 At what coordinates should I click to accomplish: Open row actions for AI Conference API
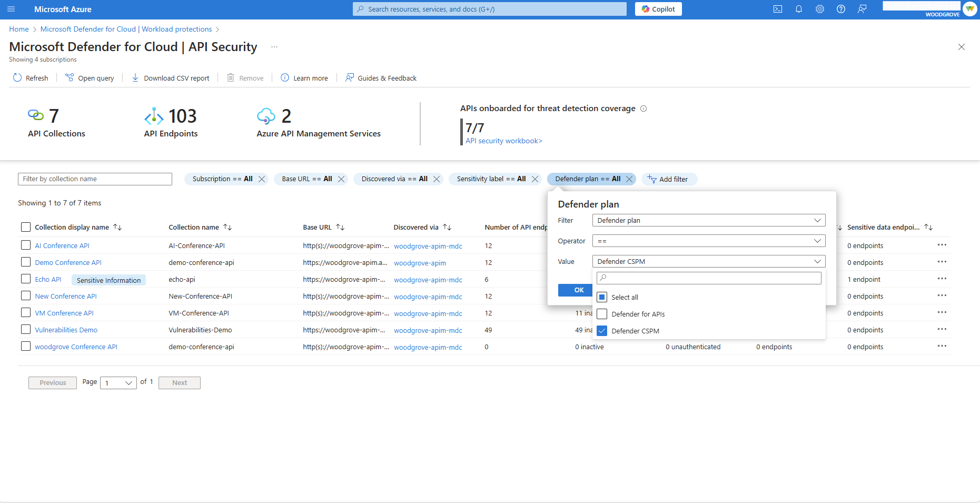[x=942, y=245]
